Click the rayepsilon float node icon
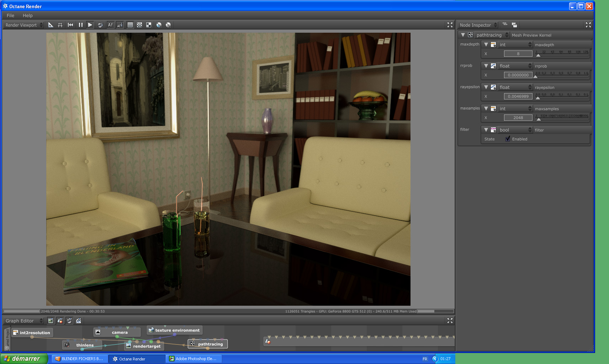 tap(493, 87)
